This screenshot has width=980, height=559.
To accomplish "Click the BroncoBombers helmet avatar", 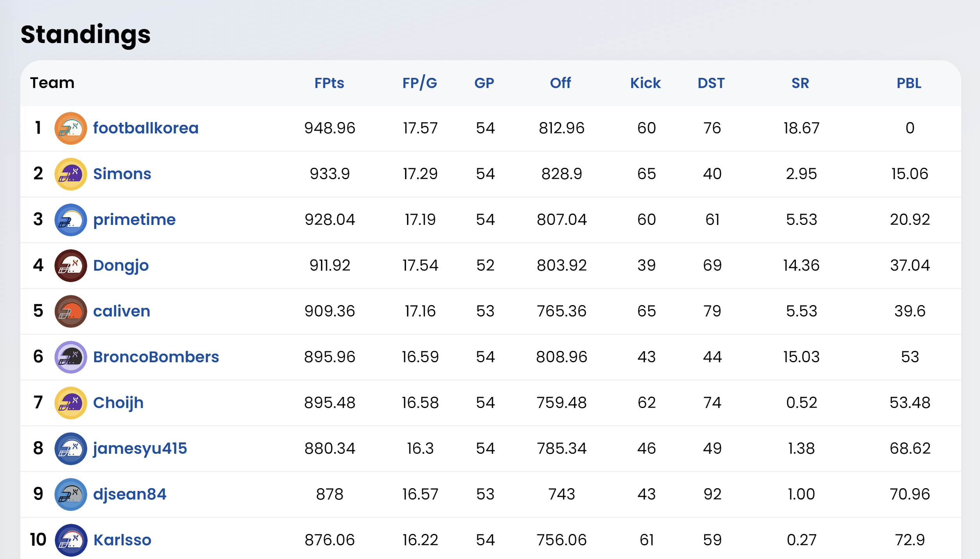I will (x=70, y=357).
